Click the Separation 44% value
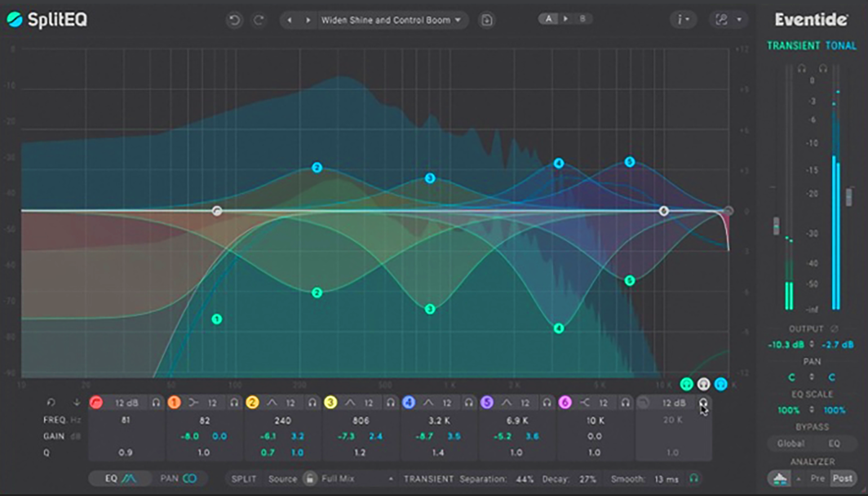Viewport: 868px width, 496px height. [525, 479]
